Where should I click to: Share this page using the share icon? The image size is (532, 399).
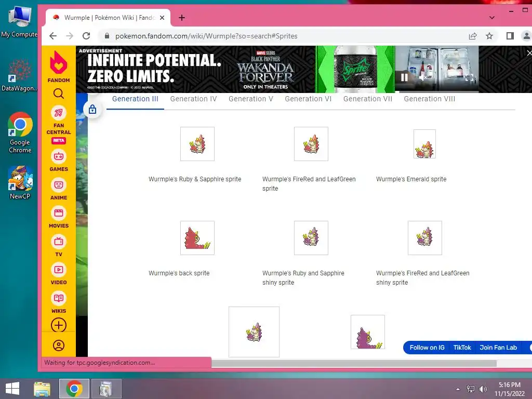pyautogui.click(x=473, y=36)
